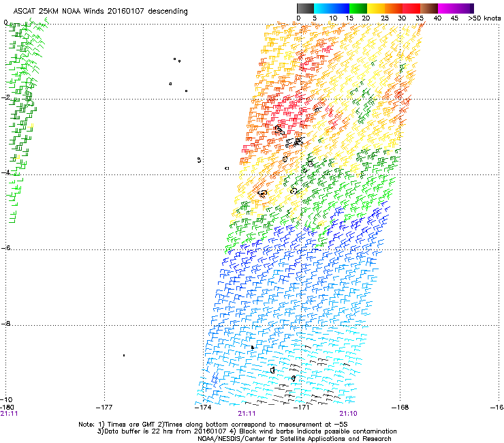Click the purple '21:10' time label

(x=349, y=414)
